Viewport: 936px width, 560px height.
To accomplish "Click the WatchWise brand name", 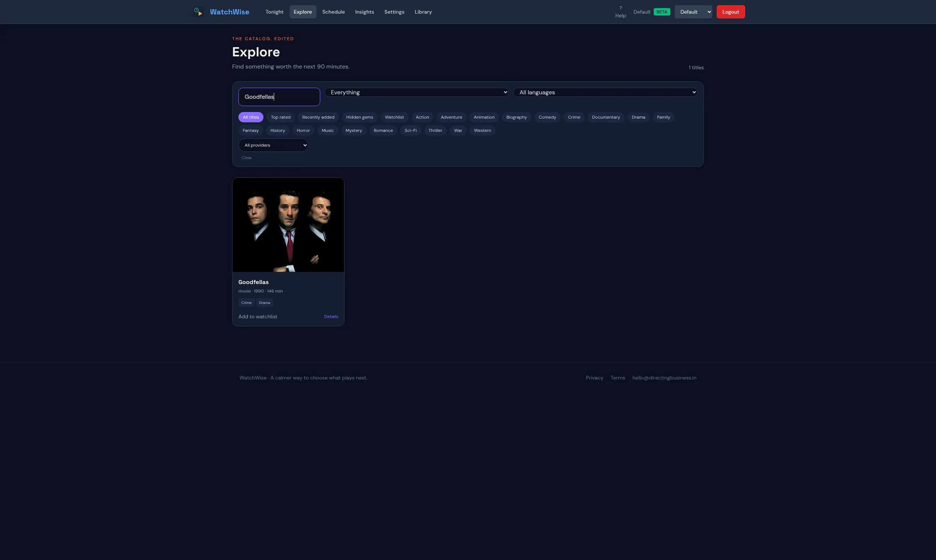I will (x=230, y=12).
